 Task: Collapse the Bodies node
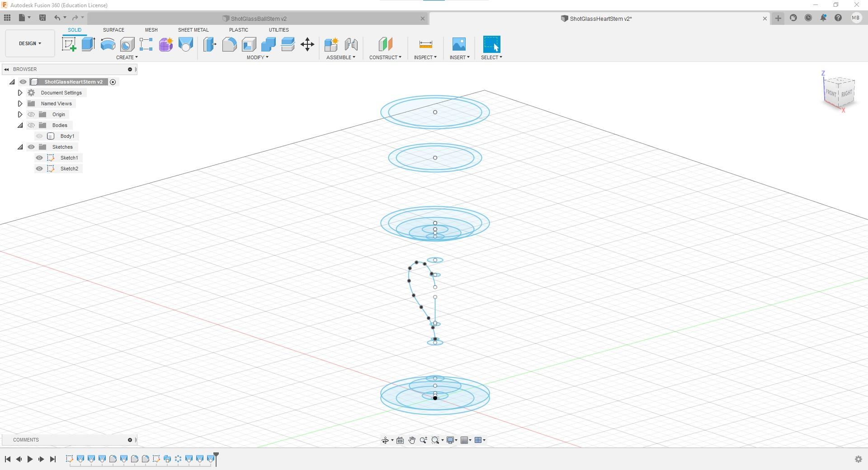point(20,125)
